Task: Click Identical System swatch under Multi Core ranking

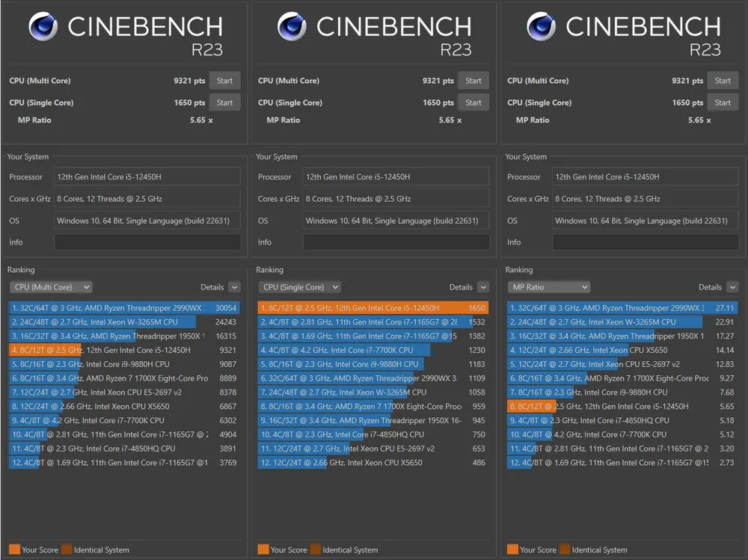Action: coord(67,550)
